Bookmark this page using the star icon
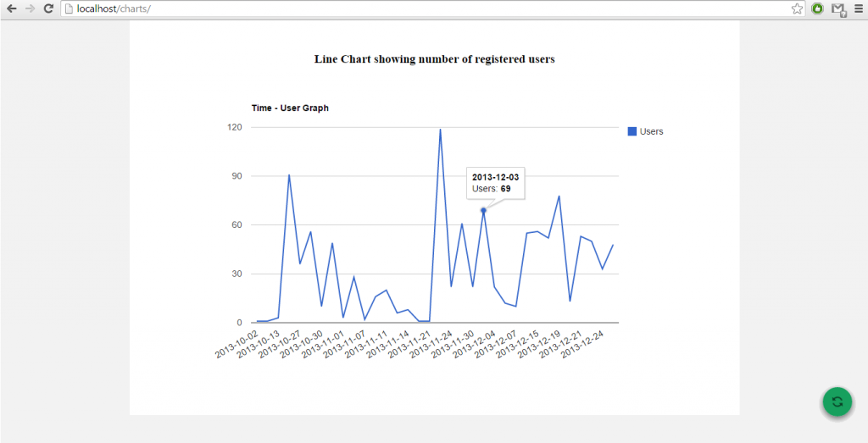Image resolution: width=868 pixels, height=443 pixels. click(797, 8)
